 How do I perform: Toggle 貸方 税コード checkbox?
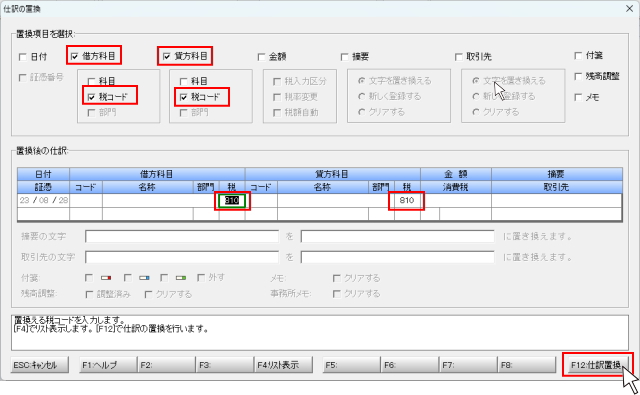184,97
